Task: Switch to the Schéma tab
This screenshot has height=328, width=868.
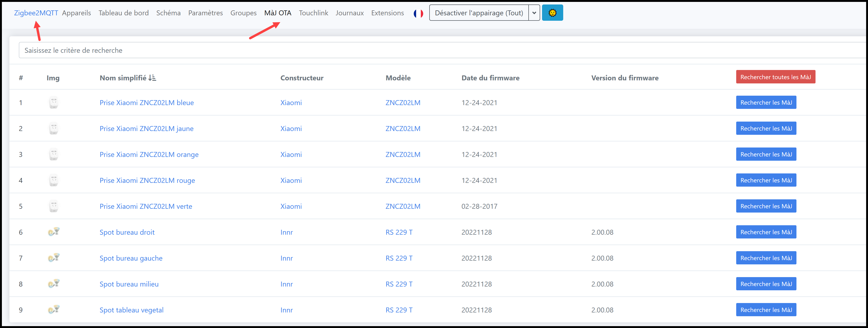Action: click(168, 13)
